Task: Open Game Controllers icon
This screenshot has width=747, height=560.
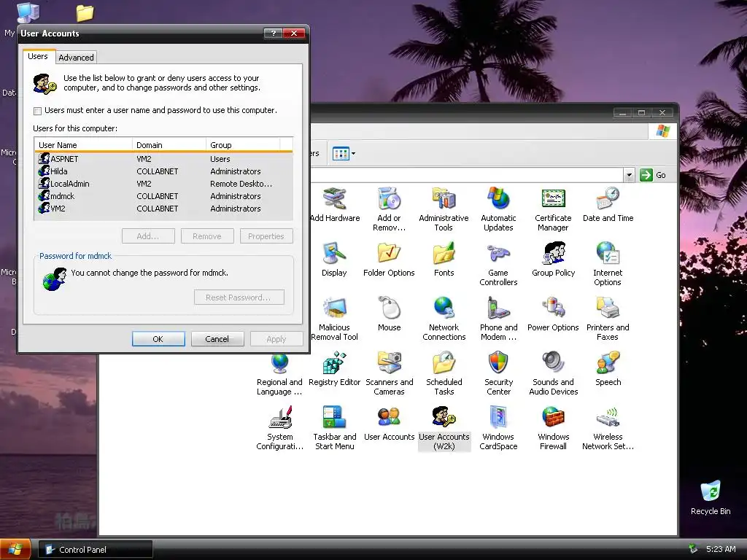Action: 498,264
